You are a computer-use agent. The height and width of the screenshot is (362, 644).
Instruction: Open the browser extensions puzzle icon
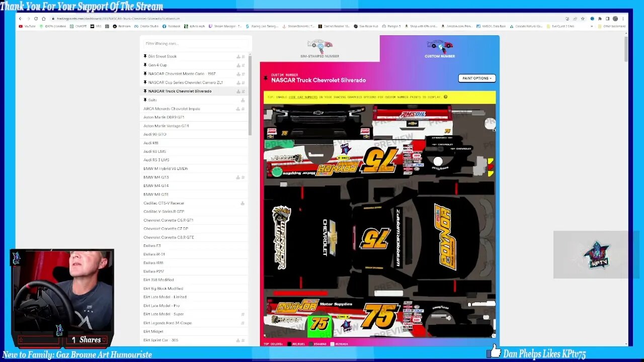600,19
